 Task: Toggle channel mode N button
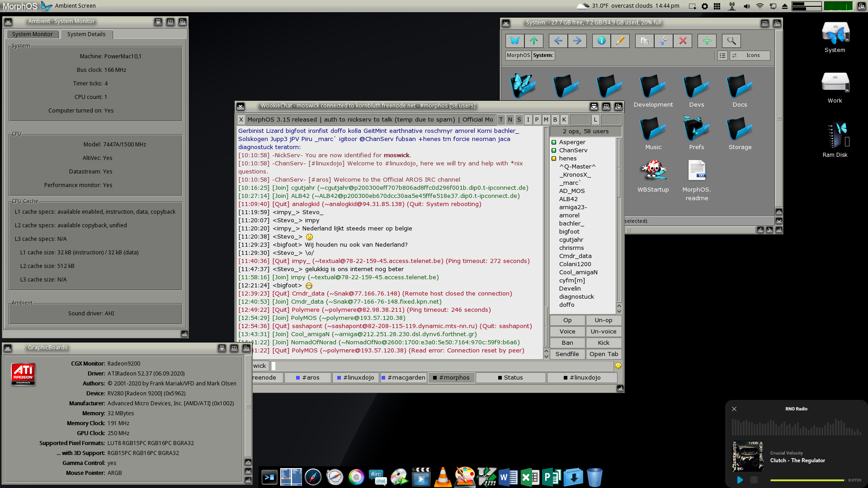pos(510,120)
